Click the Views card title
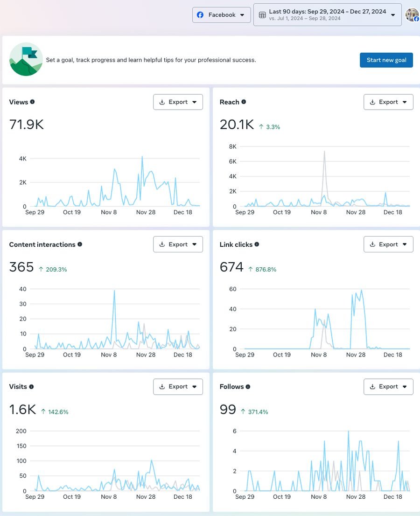This screenshot has height=516, width=420. click(18, 102)
